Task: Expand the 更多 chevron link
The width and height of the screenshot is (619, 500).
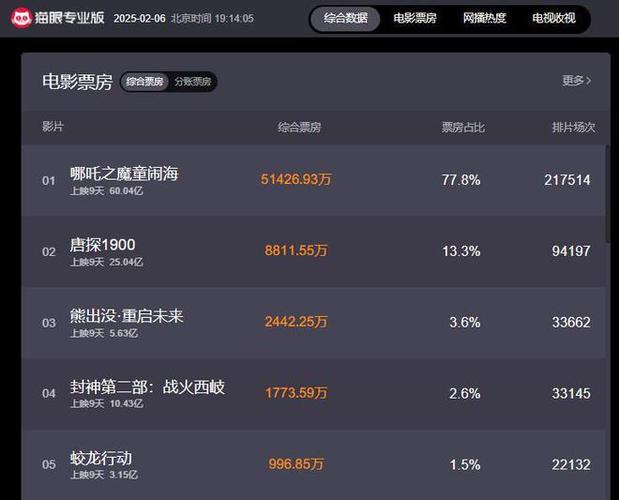Action: point(577,81)
